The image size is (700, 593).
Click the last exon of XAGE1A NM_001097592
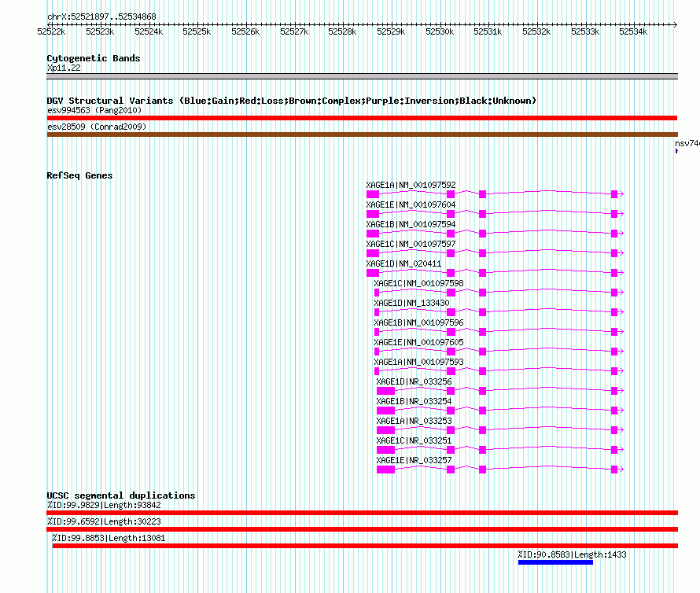(614, 194)
